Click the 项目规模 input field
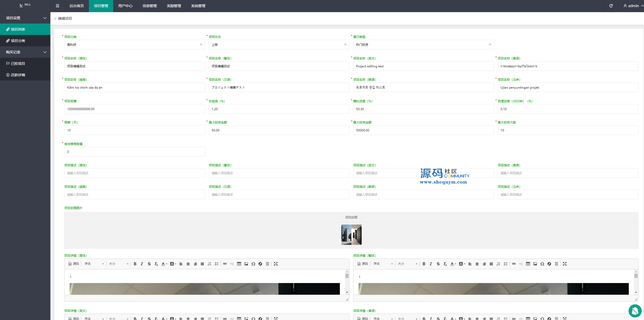The width and height of the screenshot is (644, 320). (134, 109)
